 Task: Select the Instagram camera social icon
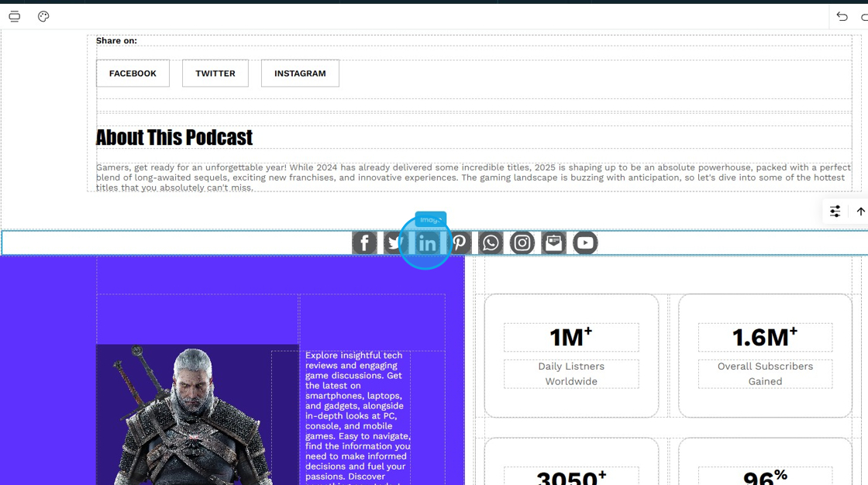click(x=522, y=242)
